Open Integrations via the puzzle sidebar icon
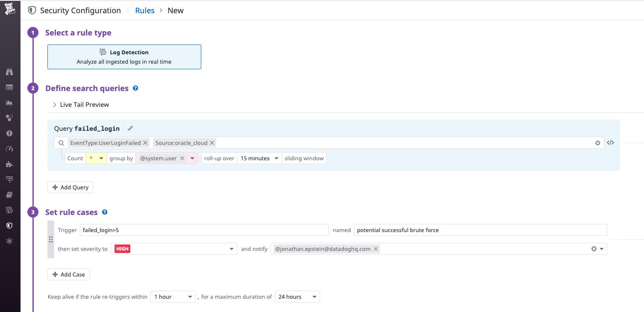 click(9, 164)
